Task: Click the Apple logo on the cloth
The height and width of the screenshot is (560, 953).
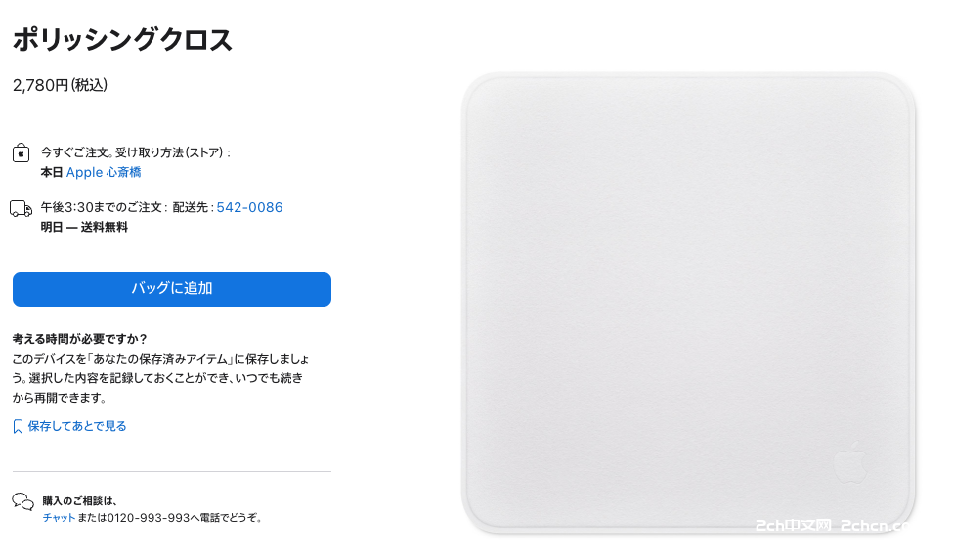Action: [x=850, y=462]
